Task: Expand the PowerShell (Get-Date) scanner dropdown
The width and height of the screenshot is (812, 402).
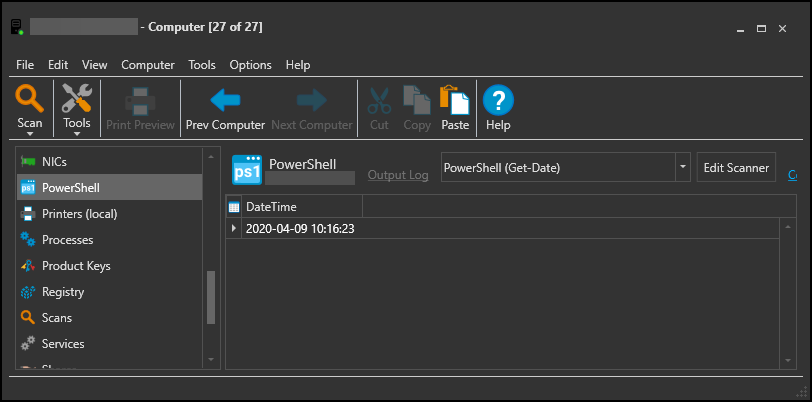Action: pyautogui.click(x=681, y=168)
